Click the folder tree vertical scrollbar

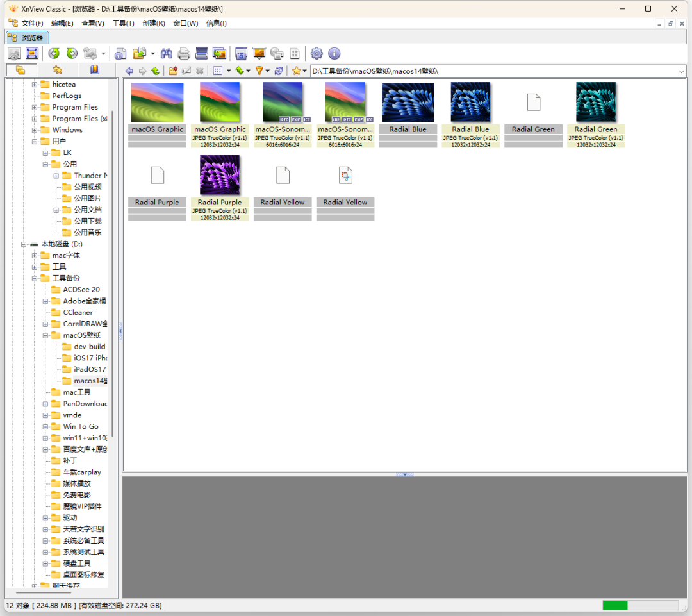tap(113, 256)
